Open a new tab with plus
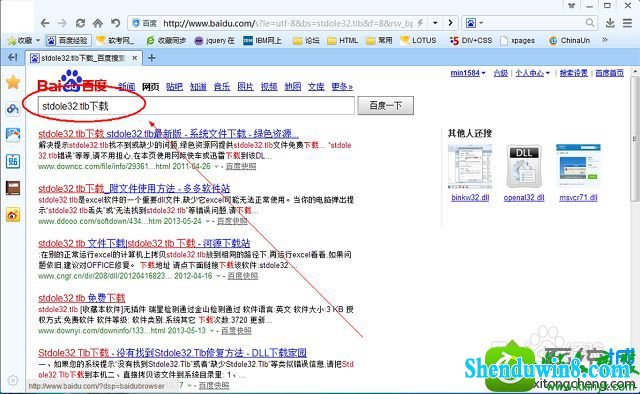The height and width of the screenshot is (394, 640). point(151,58)
